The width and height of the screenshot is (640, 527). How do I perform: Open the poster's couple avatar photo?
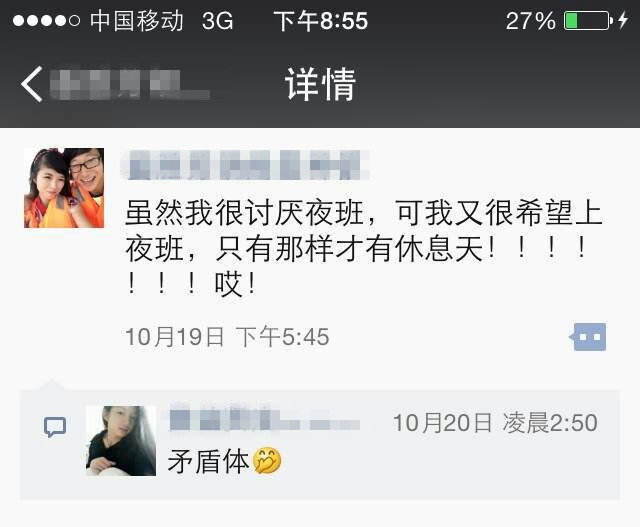(64, 188)
